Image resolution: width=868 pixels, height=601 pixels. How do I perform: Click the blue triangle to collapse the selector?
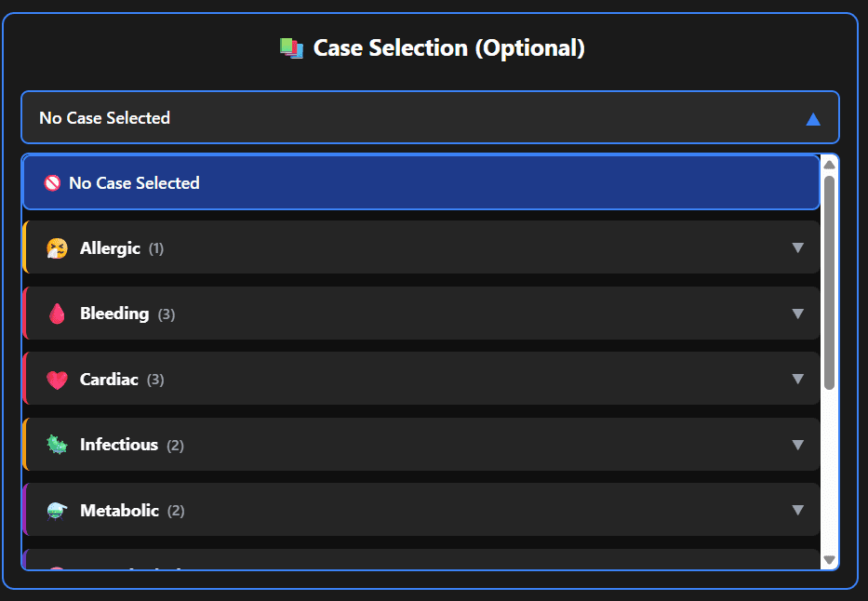click(x=813, y=118)
